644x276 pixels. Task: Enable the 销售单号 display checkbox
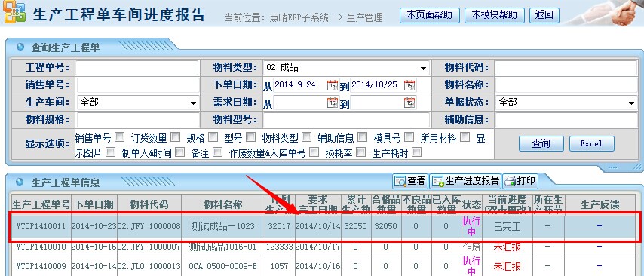point(119,136)
